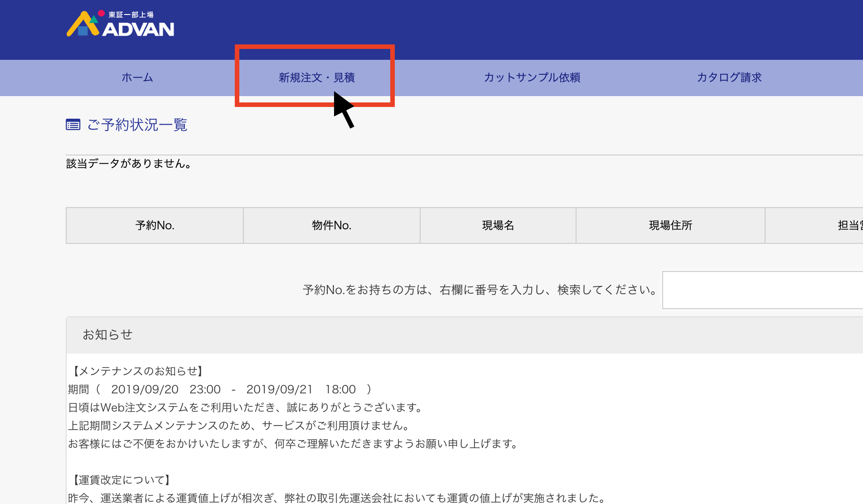Click the partially visible 担当 column header

(849, 225)
